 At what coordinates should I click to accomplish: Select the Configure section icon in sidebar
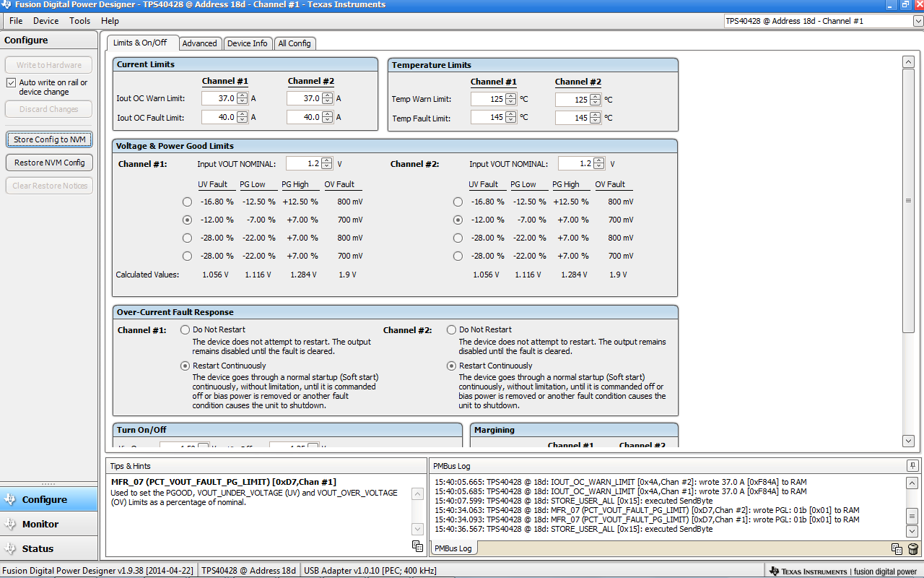(x=10, y=499)
